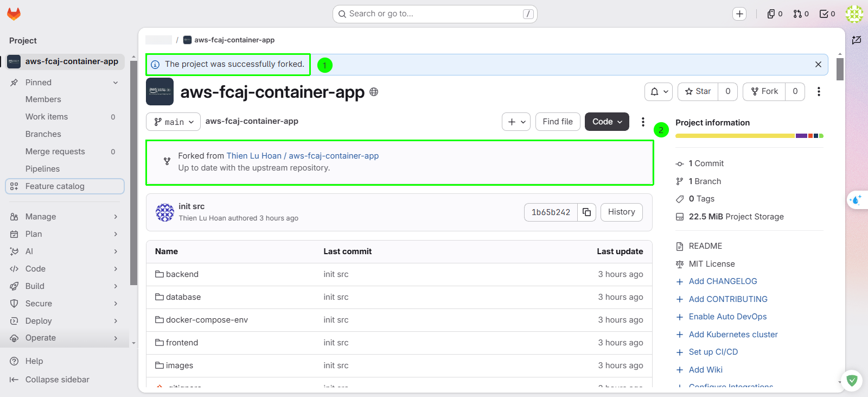Copy commit SHA 1b65b242 to clipboard
The height and width of the screenshot is (397, 868).
(x=586, y=212)
